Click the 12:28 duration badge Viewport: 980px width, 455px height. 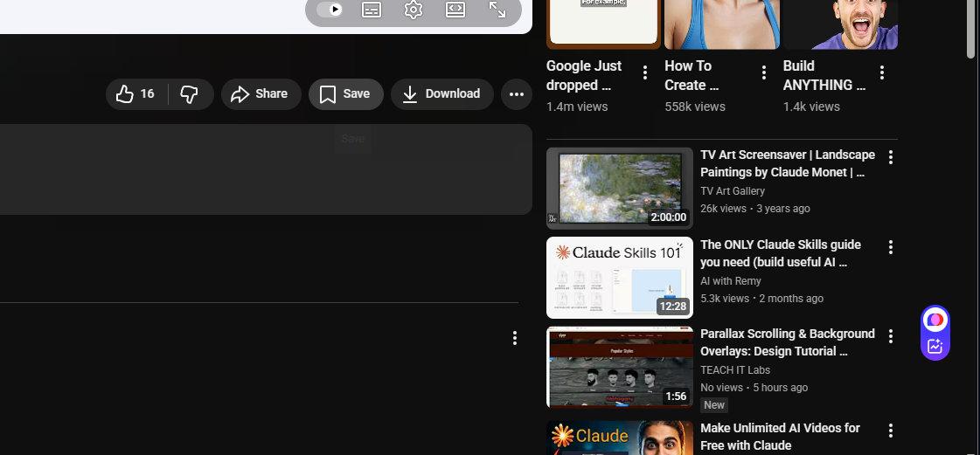point(672,307)
